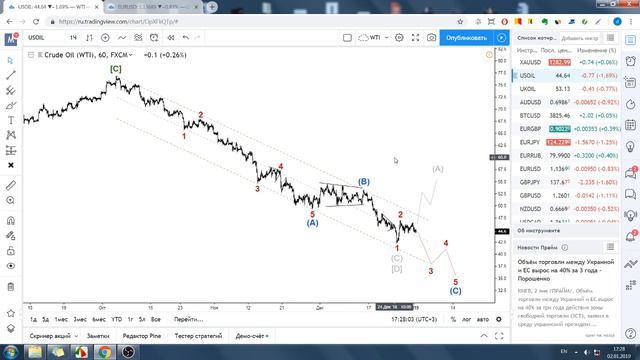Open Chrome in the Windows taskbar

point(104,352)
